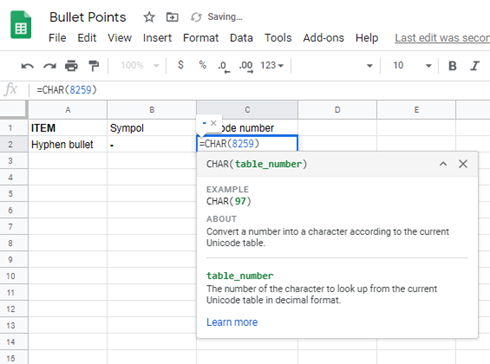The height and width of the screenshot is (364, 490).
Task: Click the active cell with =CHAR(8259)
Action: click(x=247, y=144)
